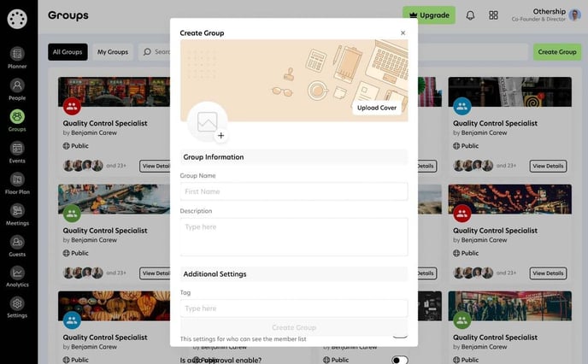Click the group image placeholder circle
This screenshot has width=588, height=364.
208,122
